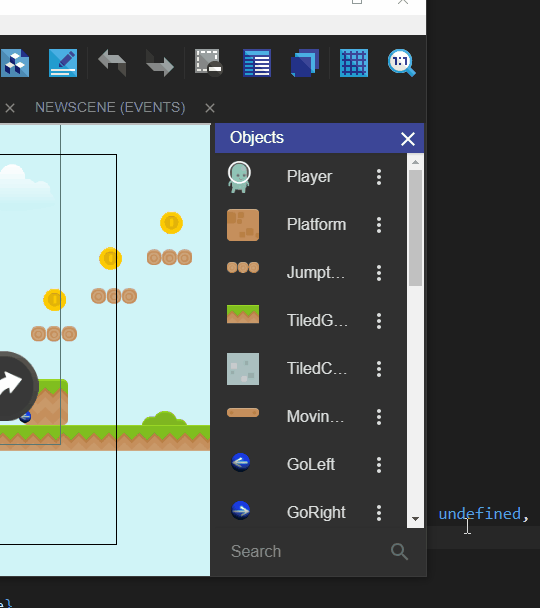Select the Jumpthru object's three-log icon
540x608 pixels.
243,268
